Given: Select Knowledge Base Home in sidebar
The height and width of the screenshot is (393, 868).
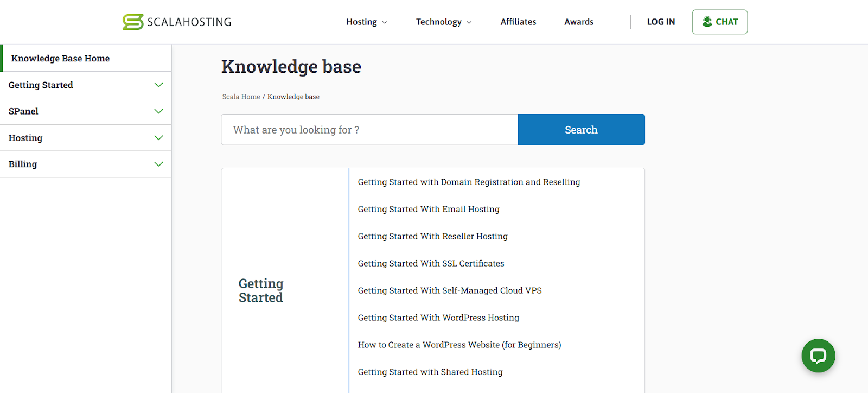Looking at the screenshot, I should click(86, 58).
